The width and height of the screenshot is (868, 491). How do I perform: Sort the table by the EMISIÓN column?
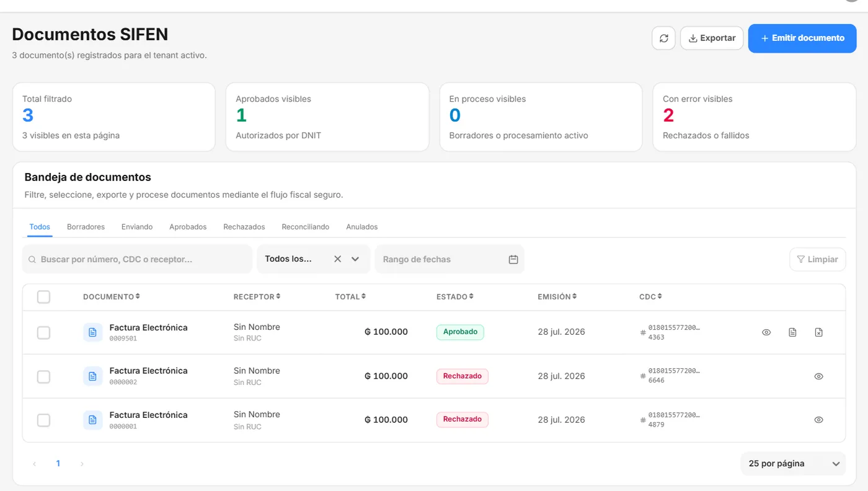point(557,297)
